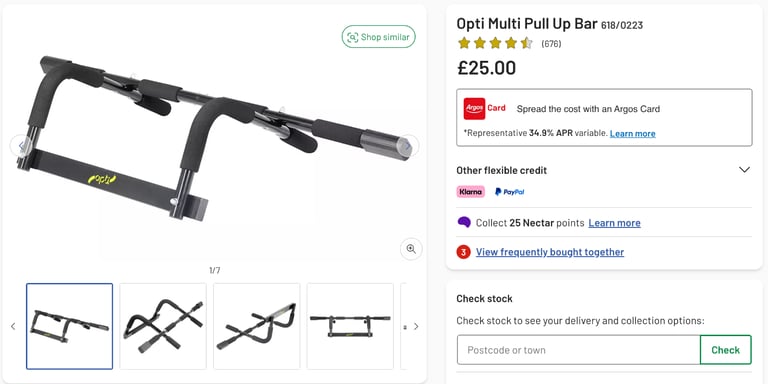Click Learn more under Argos Card APR

(632, 133)
